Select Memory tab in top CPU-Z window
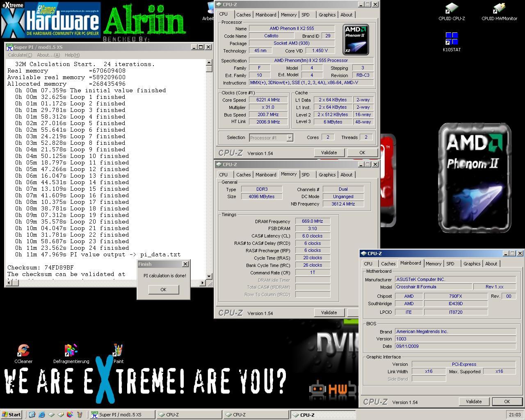 click(289, 15)
